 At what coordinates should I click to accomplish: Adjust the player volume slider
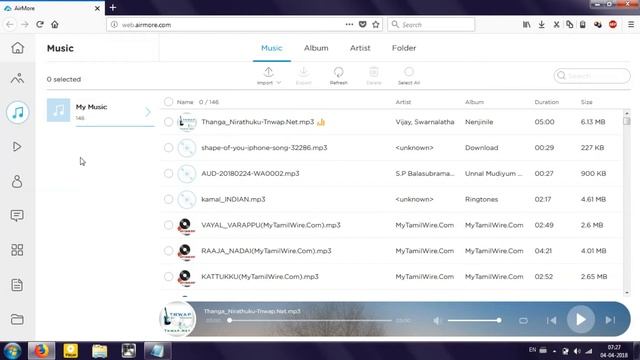point(473,320)
